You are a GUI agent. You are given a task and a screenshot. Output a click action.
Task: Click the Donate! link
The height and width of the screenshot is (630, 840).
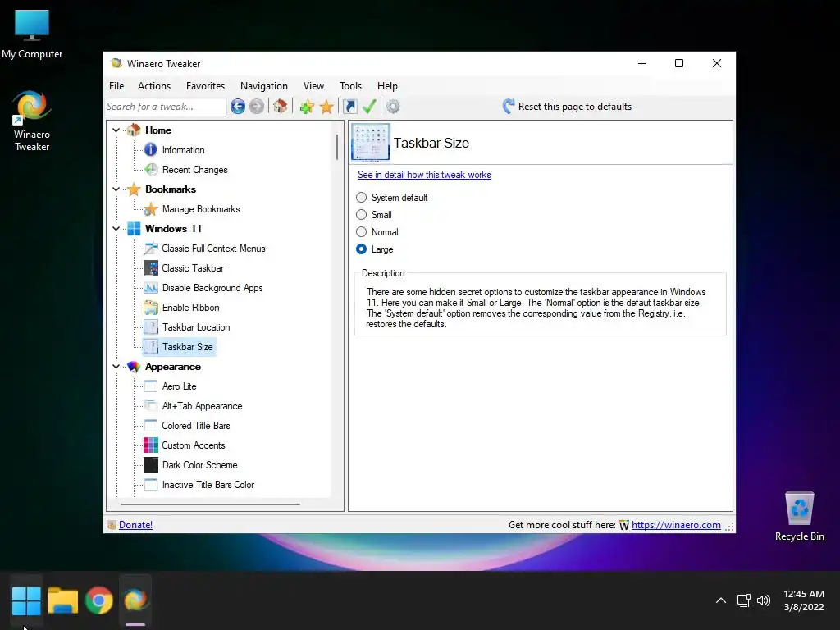(135, 525)
